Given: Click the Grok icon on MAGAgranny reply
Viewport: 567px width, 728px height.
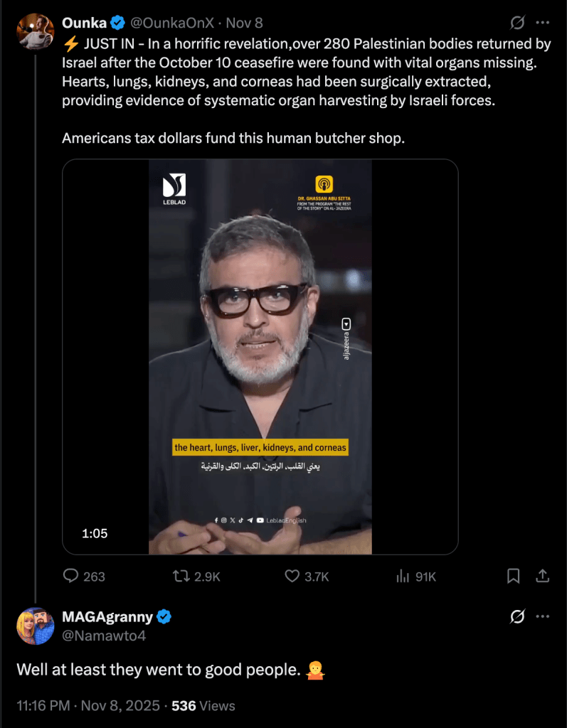Looking at the screenshot, I should pos(518,617).
